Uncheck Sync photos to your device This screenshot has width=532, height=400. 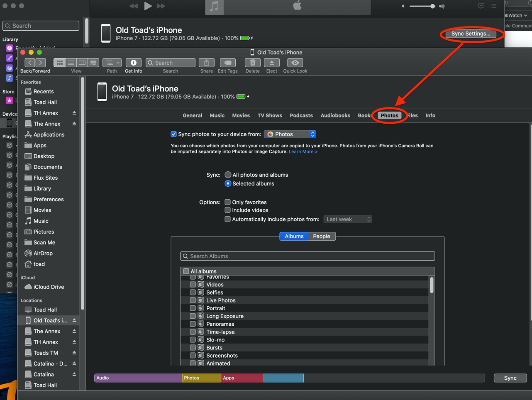173,134
